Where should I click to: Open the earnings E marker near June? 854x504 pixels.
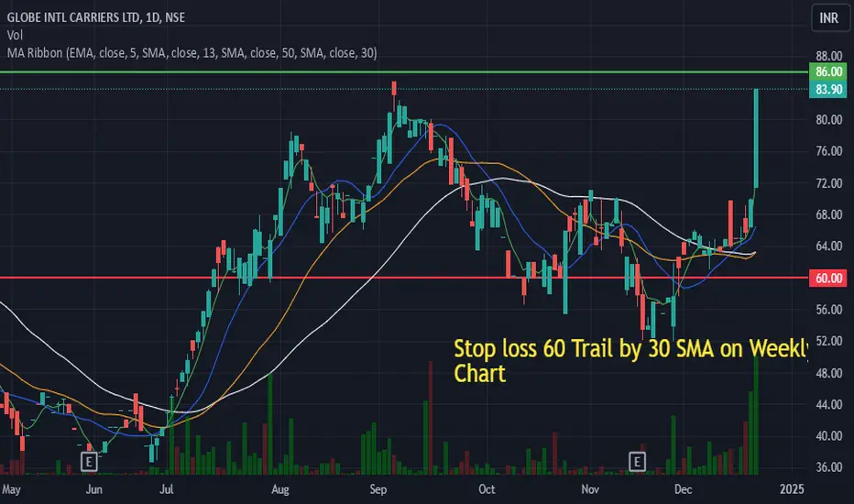[89, 462]
